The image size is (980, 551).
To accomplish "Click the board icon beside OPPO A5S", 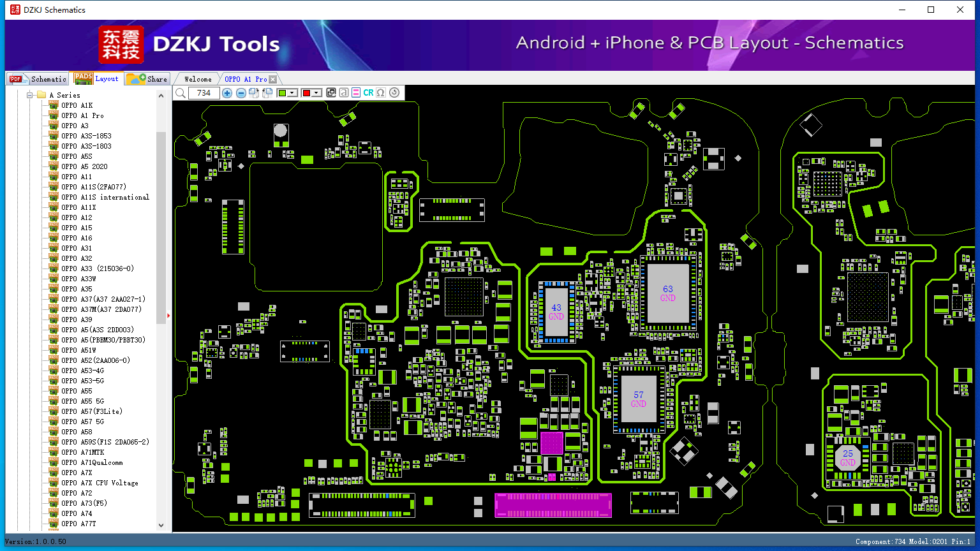I will click(x=54, y=156).
